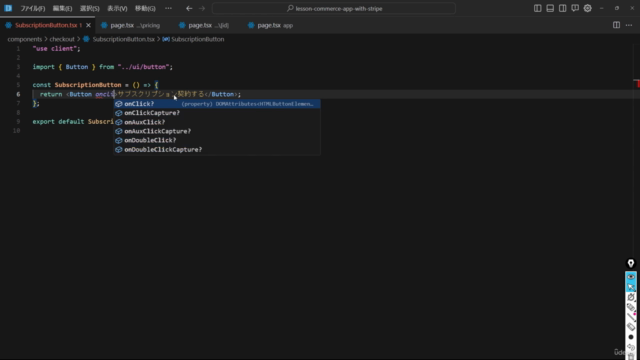640x360 pixels.
Task: Click the red error marker in the overview ruler
Action: (x=637, y=83)
